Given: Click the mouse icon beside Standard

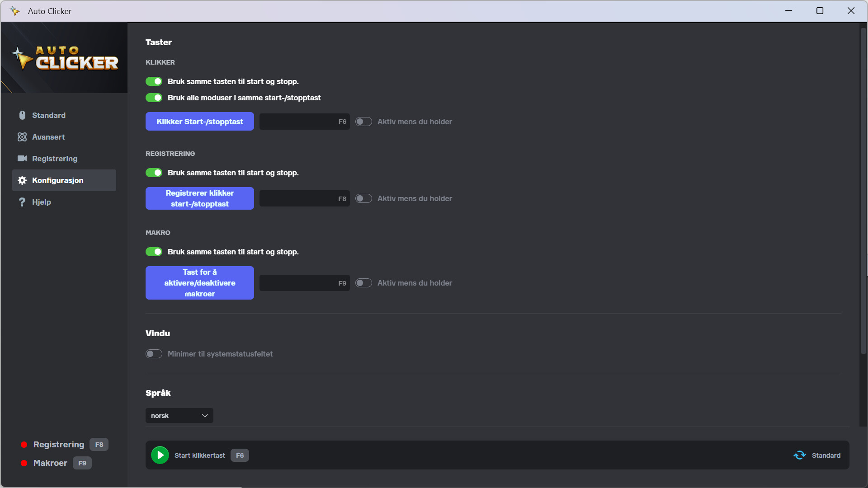Looking at the screenshot, I should click(x=22, y=115).
